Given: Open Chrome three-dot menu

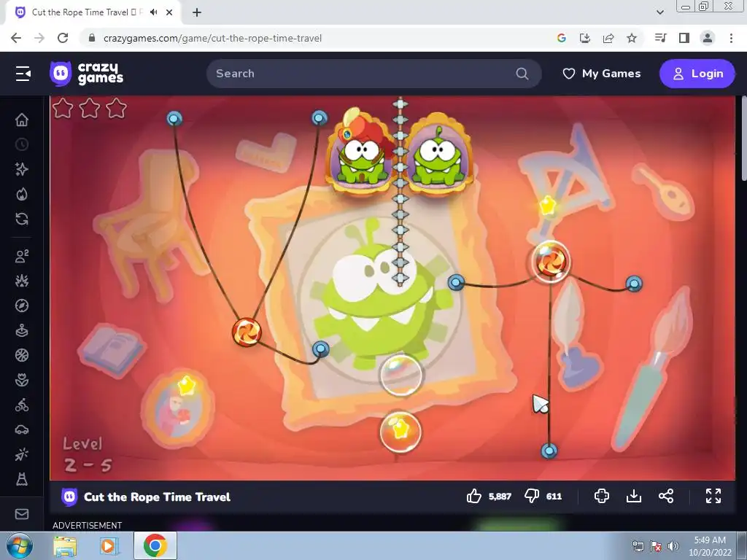Looking at the screenshot, I should coord(731,38).
